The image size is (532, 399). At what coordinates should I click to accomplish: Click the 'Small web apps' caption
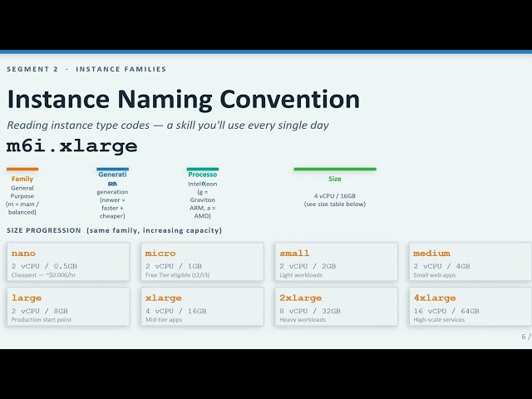(x=434, y=275)
